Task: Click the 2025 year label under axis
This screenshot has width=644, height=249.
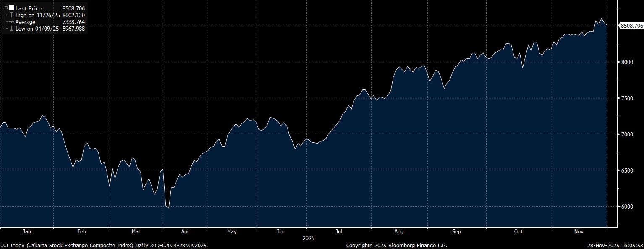Action: [308, 238]
